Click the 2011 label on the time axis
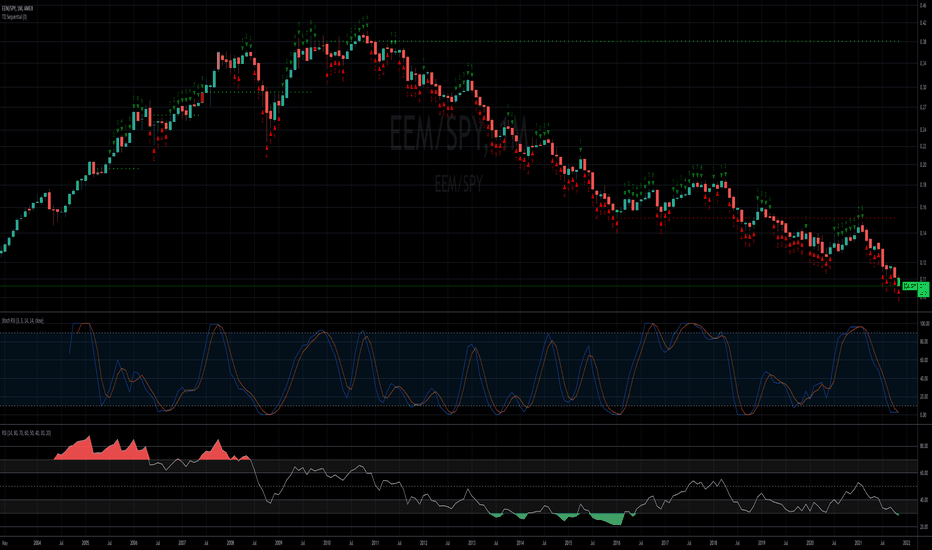 click(375, 543)
